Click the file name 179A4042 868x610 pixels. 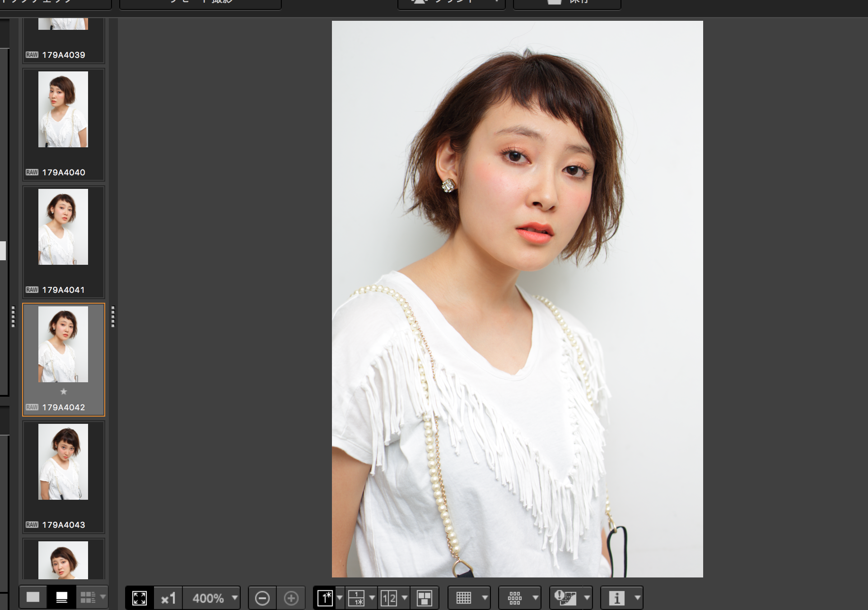(64, 408)
